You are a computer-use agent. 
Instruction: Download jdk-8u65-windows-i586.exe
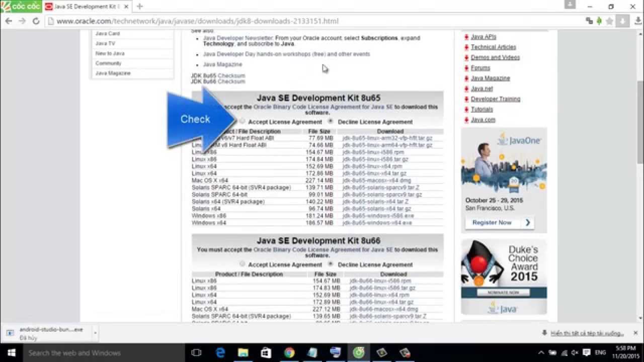(x=378, y=216)
